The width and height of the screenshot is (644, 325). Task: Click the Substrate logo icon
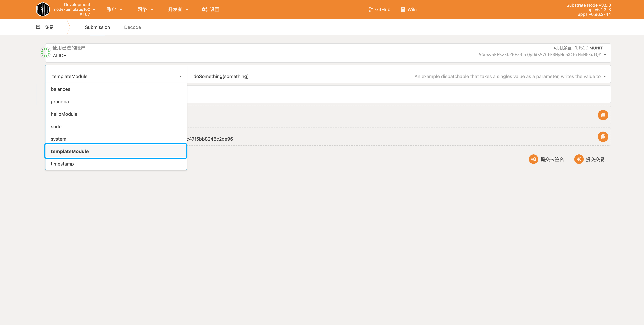pyautogui.click(x=43, y=9)
